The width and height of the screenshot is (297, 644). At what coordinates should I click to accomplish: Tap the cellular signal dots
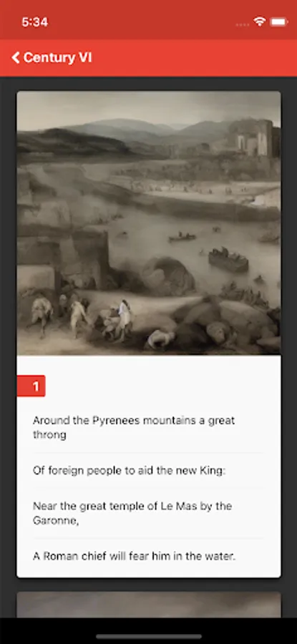coord(243,24)
